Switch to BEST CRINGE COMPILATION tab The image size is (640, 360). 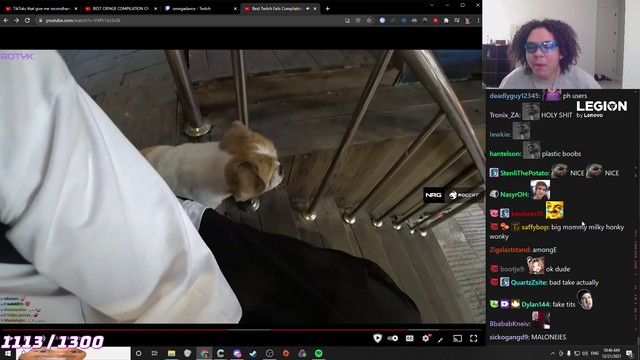120,9
